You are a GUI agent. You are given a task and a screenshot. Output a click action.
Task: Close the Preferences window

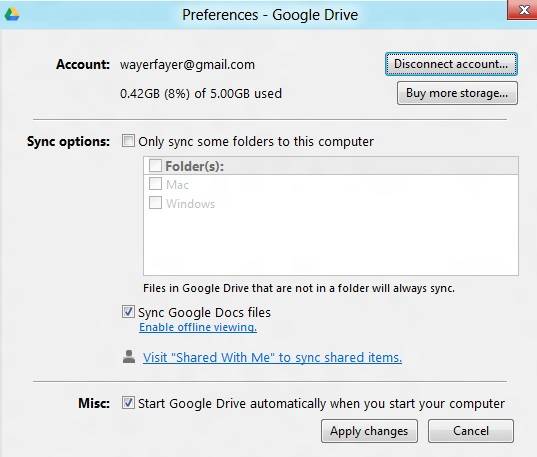523,10
